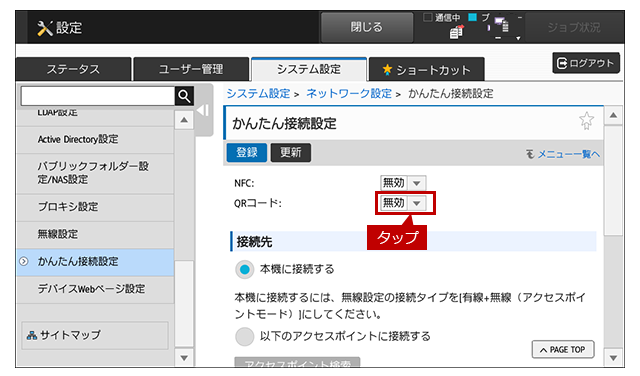Open the ジョブ状況 button
Viewport: 640px width, 376px height.
coord(574,27)
